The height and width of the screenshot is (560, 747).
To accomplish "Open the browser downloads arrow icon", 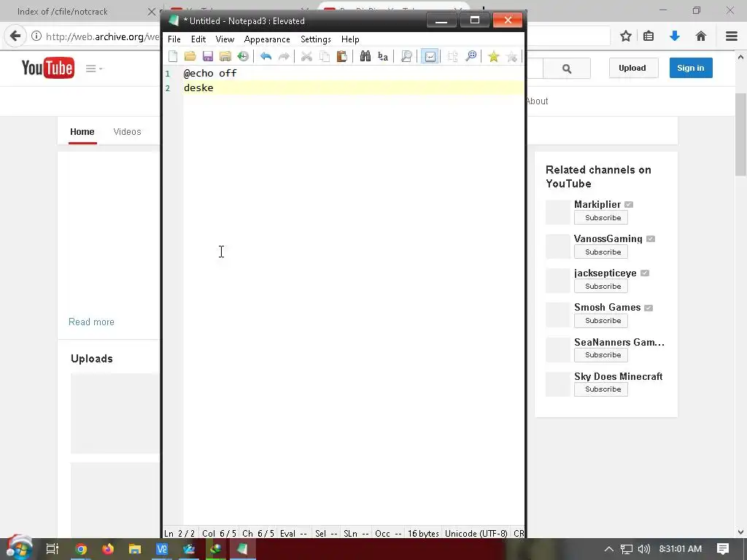I will pos(675,36).
